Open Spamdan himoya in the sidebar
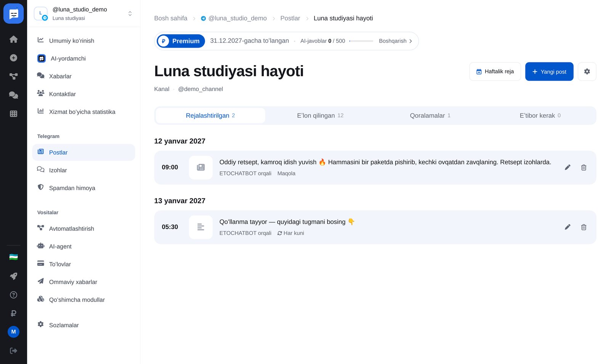Image resolution: width=610 pixels, height=364 pixels. click(x=83, y=188)
